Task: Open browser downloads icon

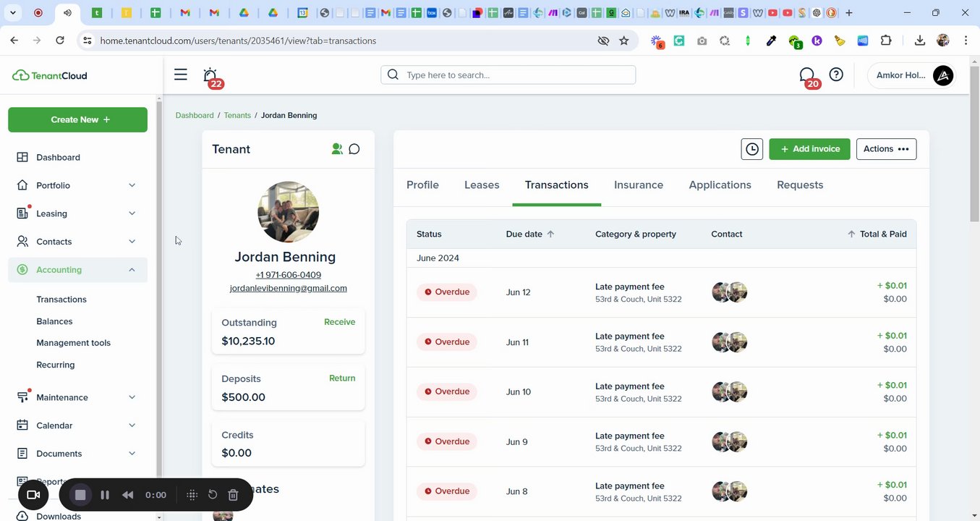Action: point(920,41)
